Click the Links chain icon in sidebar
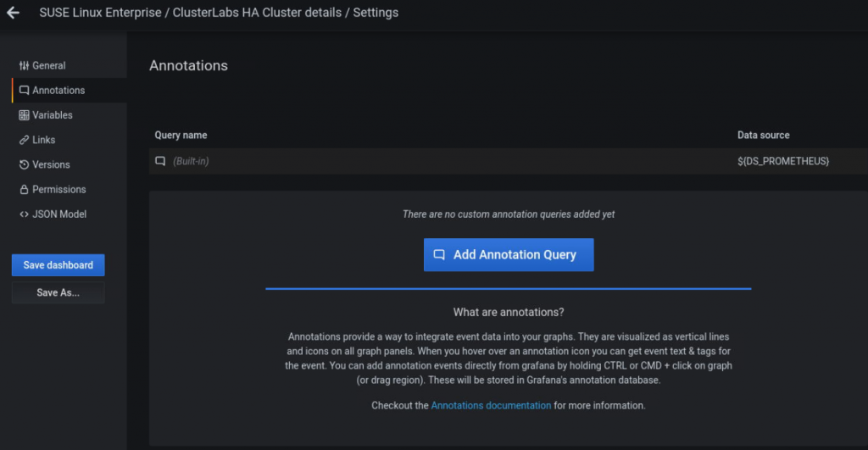The height and width of the screenshot is (450, 868). (x=24, y=140)
